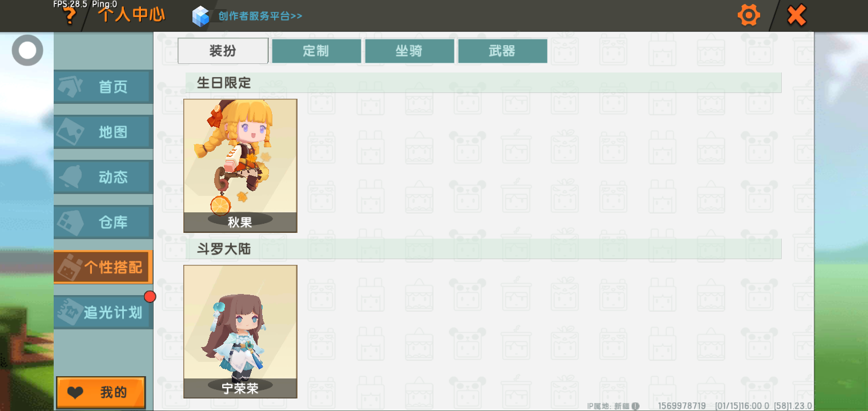The width and height of the screenshot is (868, 411).
Task: Click the 我的 heart button
Action: click(101, 393)
